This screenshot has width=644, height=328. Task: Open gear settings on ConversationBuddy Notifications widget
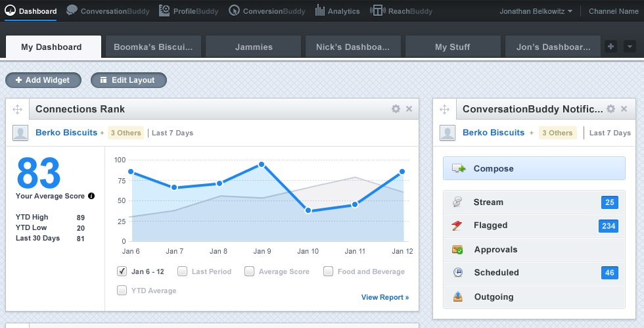point(610,109)
